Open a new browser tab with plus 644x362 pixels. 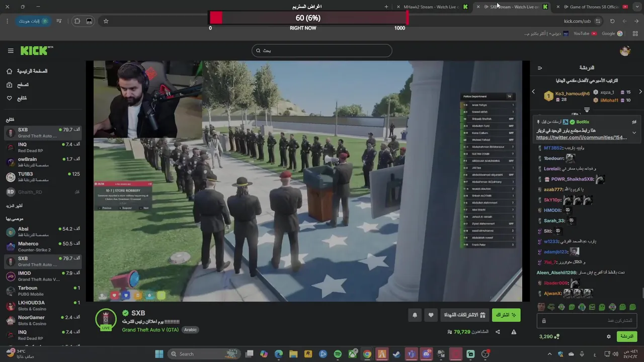(386, 7)
